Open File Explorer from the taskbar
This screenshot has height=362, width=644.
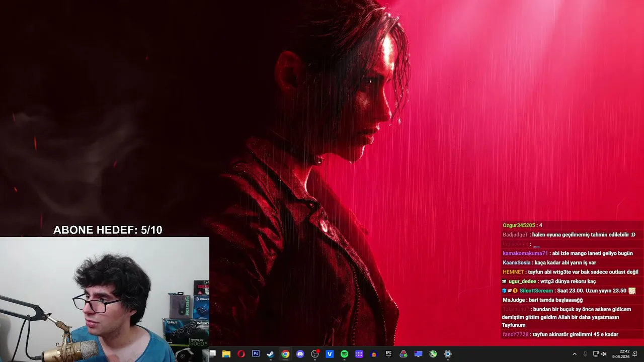226,354
